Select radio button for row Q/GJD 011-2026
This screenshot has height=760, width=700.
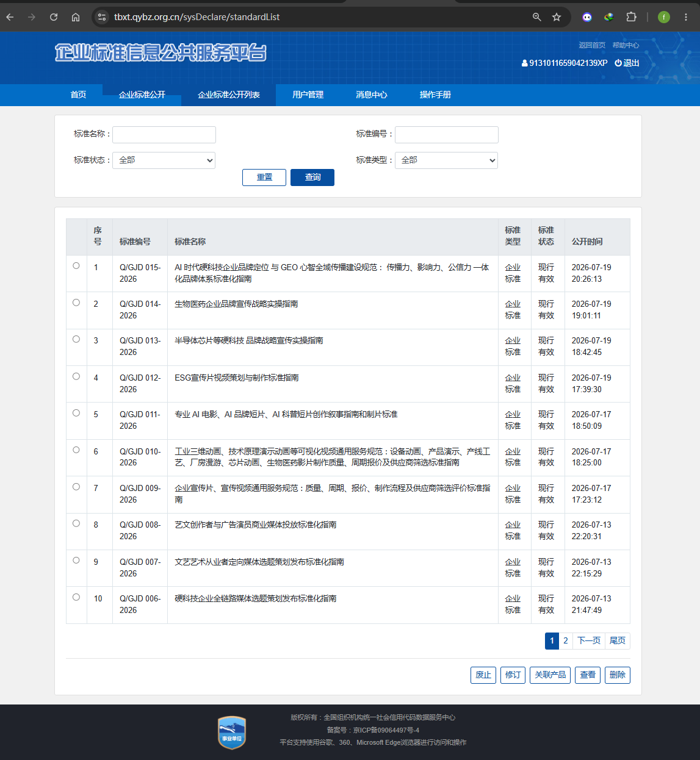76,413
